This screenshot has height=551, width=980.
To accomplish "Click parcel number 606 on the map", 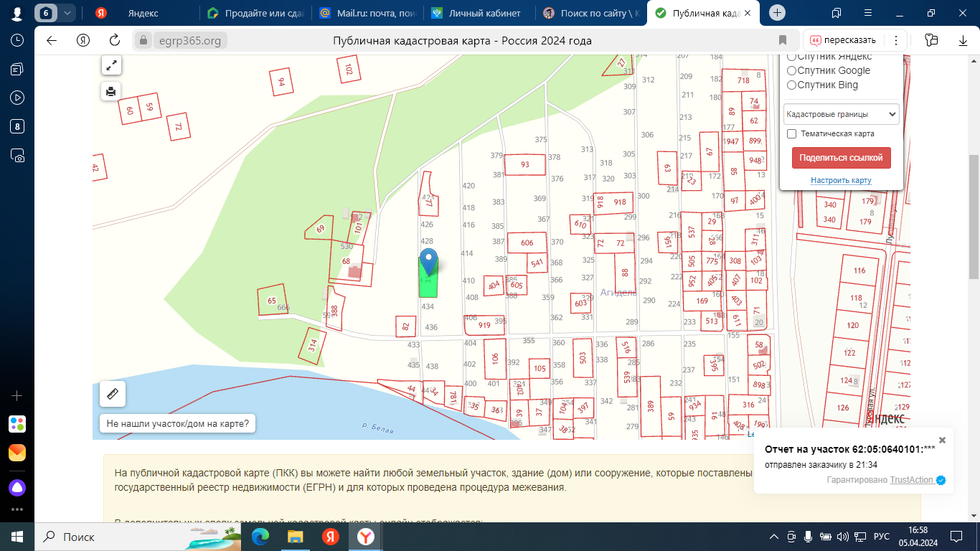I will (527, 243).
